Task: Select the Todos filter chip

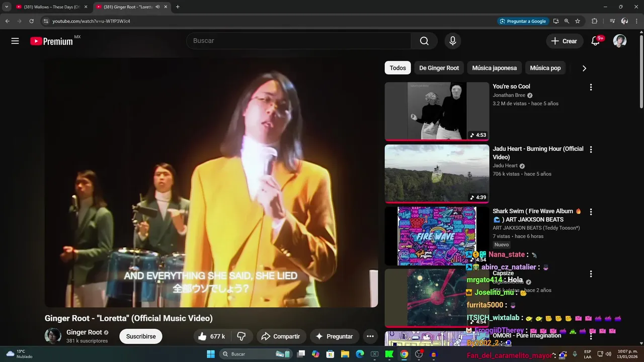Action: [397, 68]
